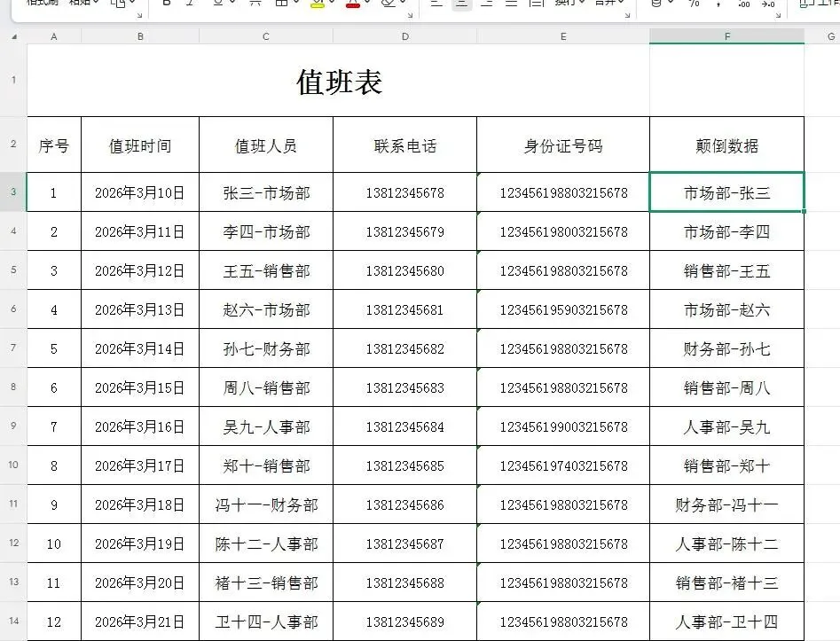Select row 10 header

13,465
